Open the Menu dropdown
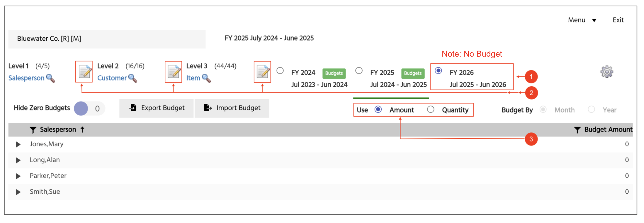Screen dimensions: 644x223 [582, 20]
